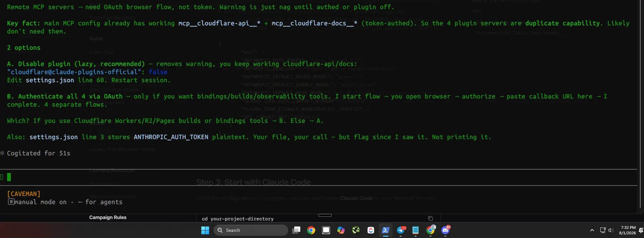The image size is (644, 238).
Task: Click settings.json in the 'line 3' sentence
Action: coord(54,137)
